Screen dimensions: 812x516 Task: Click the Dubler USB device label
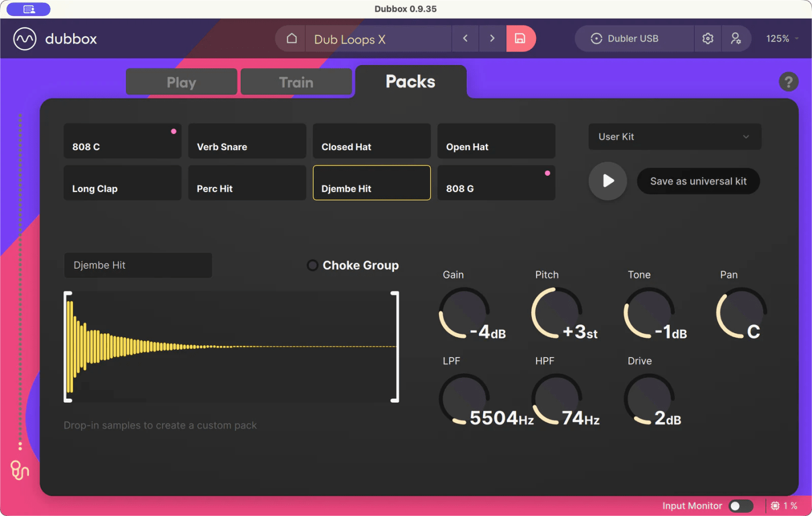633,39
